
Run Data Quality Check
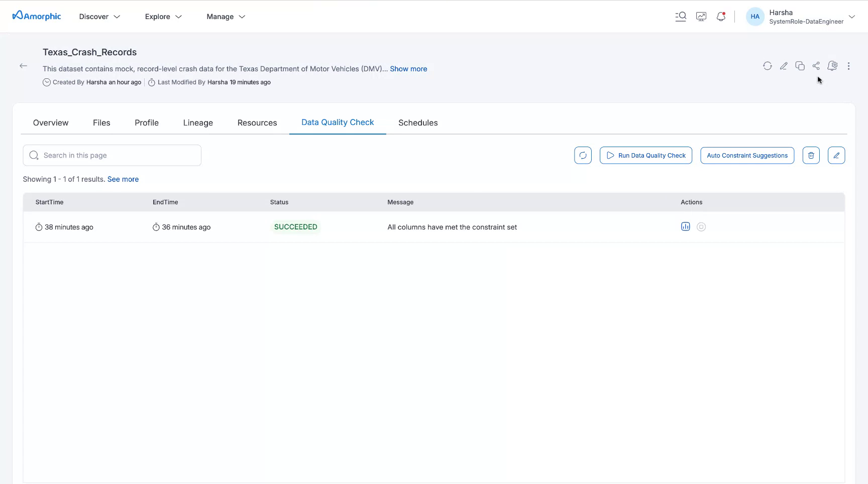pyautogui.click(x=646, y=155)
